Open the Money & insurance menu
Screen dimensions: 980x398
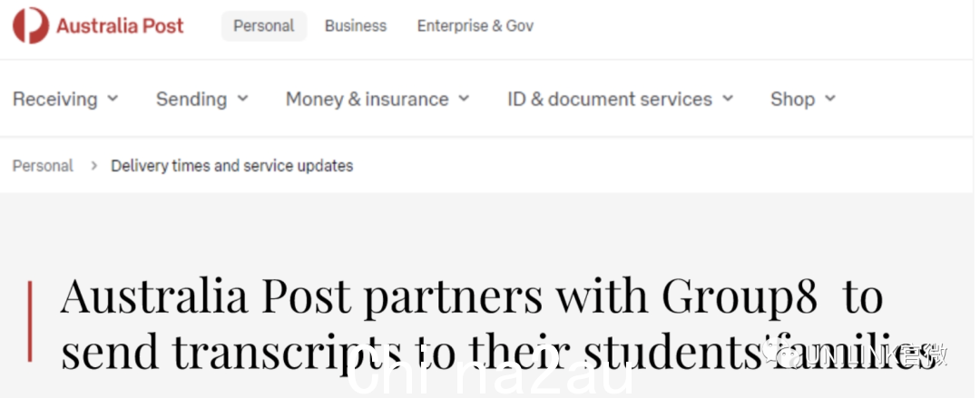click(x=367, y=99)
